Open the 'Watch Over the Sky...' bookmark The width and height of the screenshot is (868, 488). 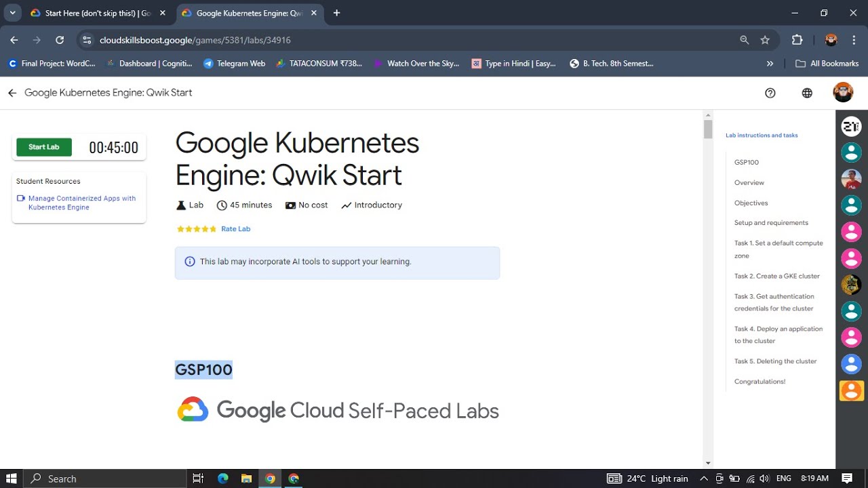(x=416, y=63)
